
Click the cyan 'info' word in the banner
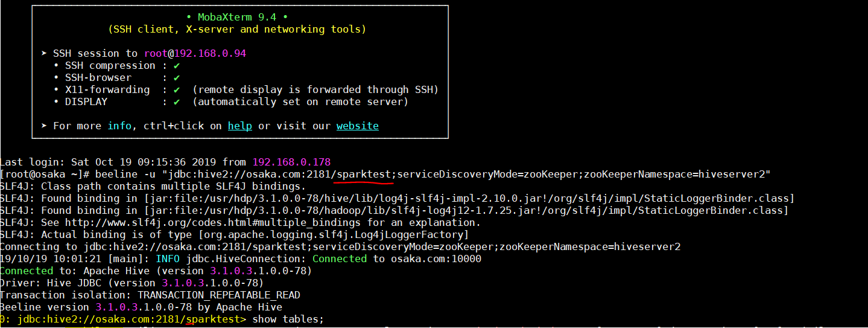[x=119, y=126]
